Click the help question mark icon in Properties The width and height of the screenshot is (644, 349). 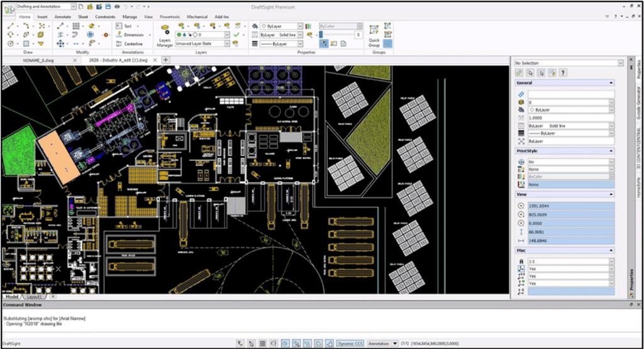(563, 73)
